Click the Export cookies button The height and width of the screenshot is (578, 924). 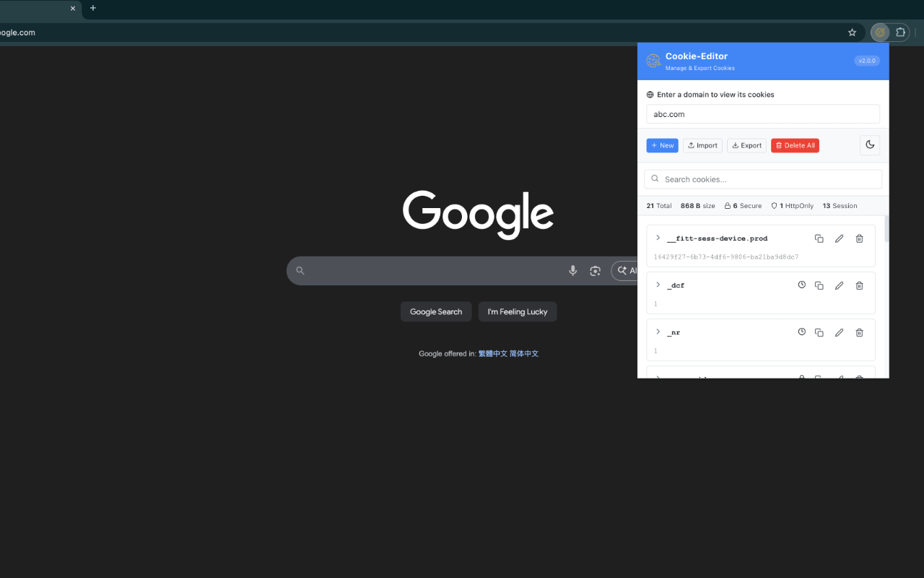[x=746, y=144]
